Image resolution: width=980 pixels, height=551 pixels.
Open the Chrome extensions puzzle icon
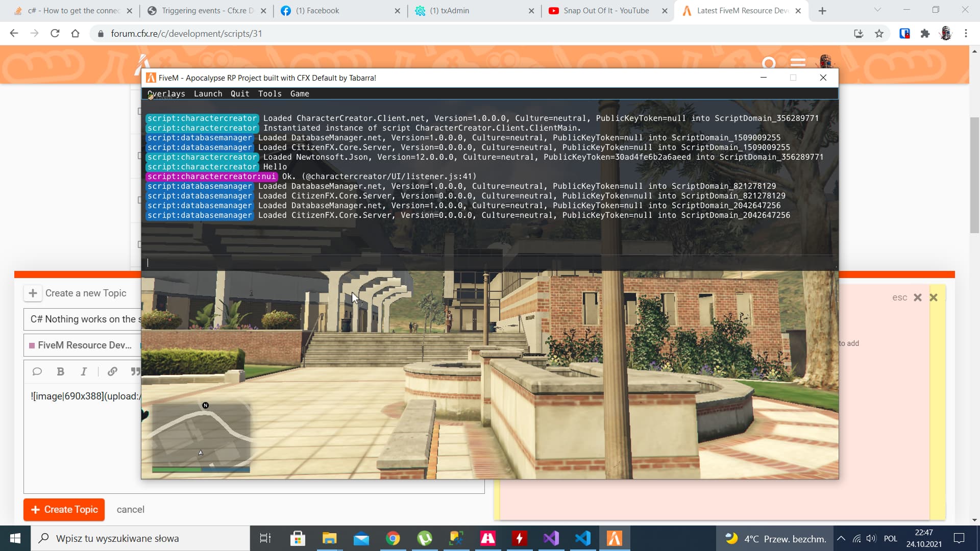coord(925,34)
